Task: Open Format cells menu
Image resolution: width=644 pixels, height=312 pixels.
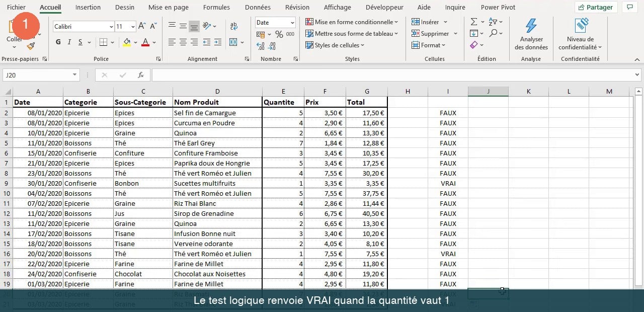Action: tap(429, 45)
